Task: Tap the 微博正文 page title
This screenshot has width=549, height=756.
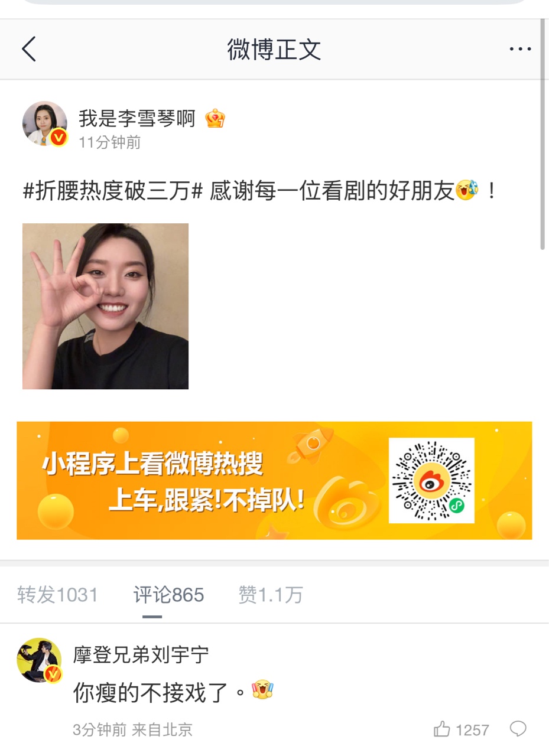Action: (x=274, y=50)
